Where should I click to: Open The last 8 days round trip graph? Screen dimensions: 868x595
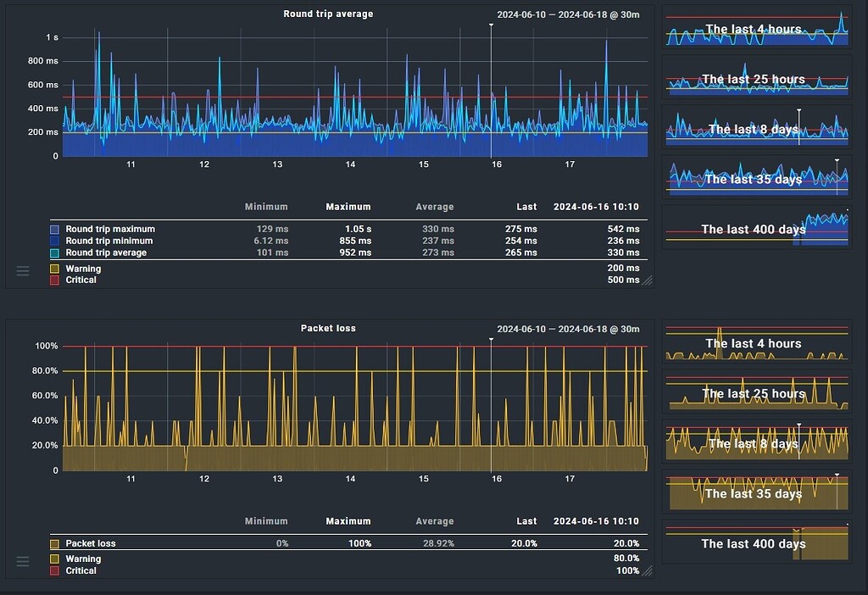[755, 130]
